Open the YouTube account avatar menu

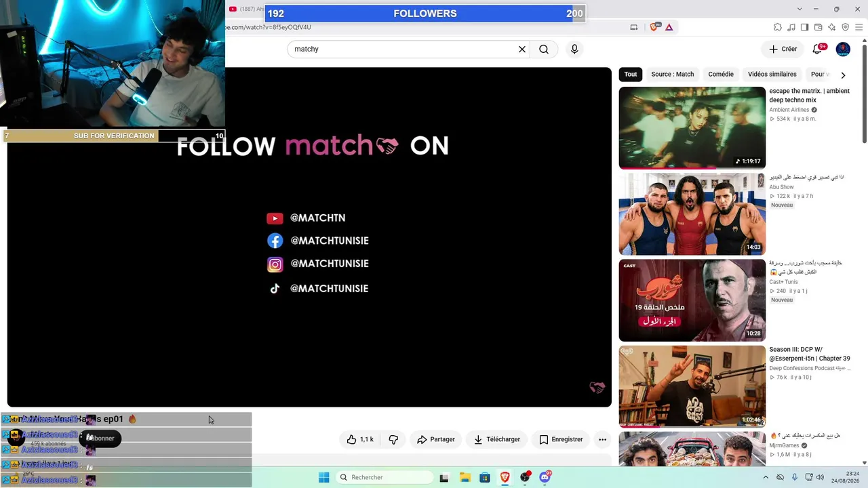843,49
